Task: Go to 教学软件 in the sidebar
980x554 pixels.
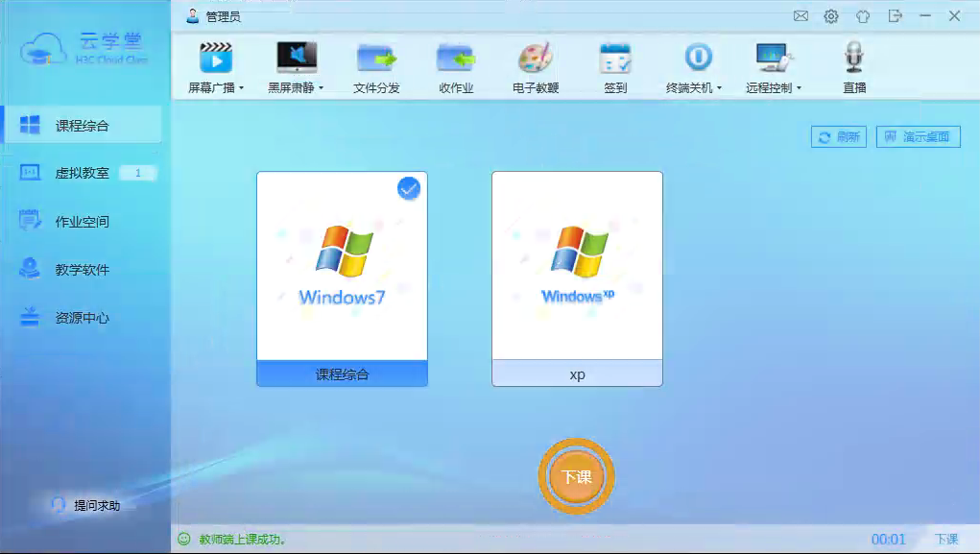Action: tap(83, 270)
